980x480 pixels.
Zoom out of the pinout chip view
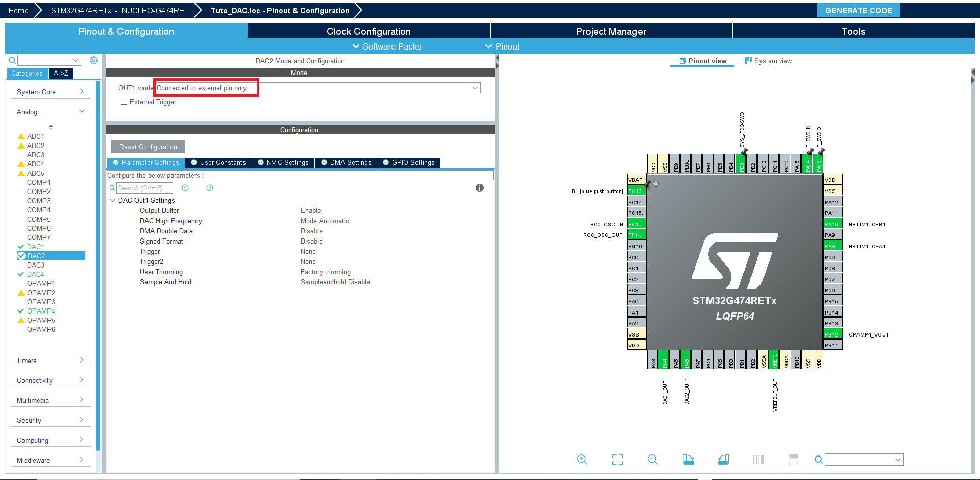(653, 460)
